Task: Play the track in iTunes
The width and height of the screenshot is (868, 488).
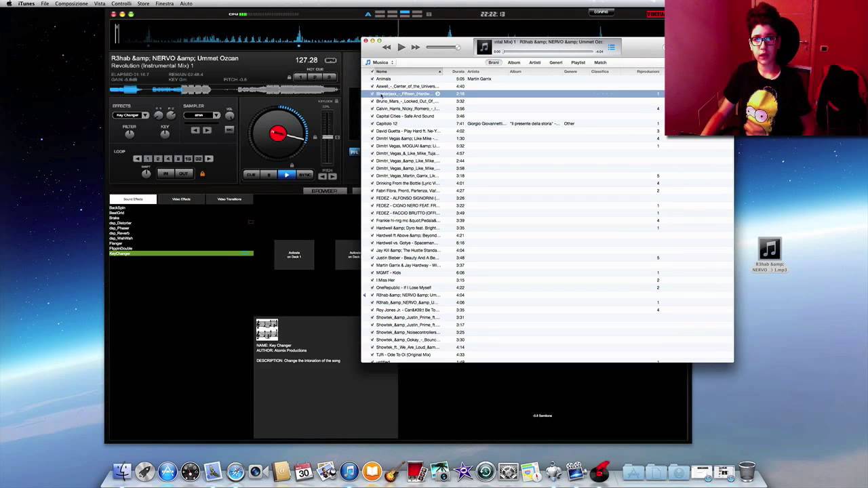Action: (x=401, y=47)
